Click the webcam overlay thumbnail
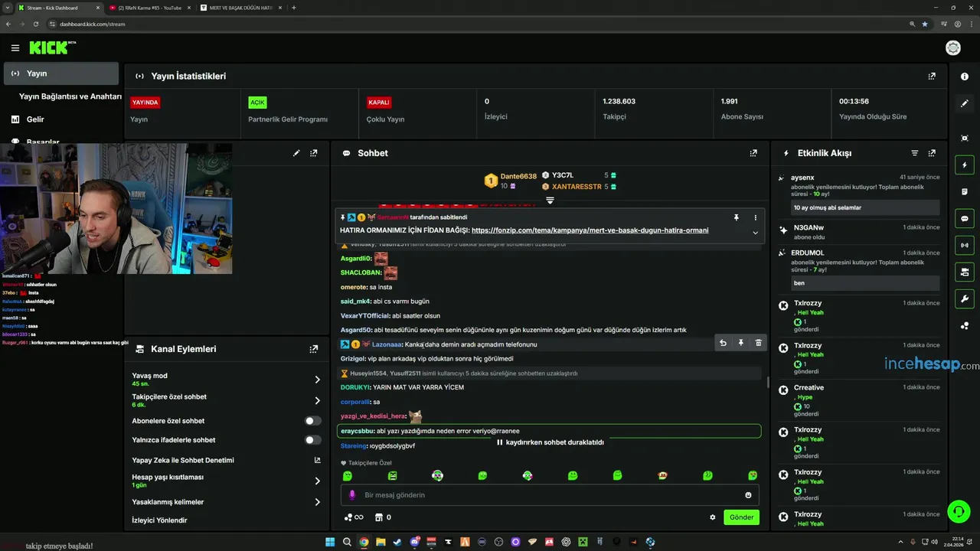This screenshot has height=551, width=980. point(116,208)
